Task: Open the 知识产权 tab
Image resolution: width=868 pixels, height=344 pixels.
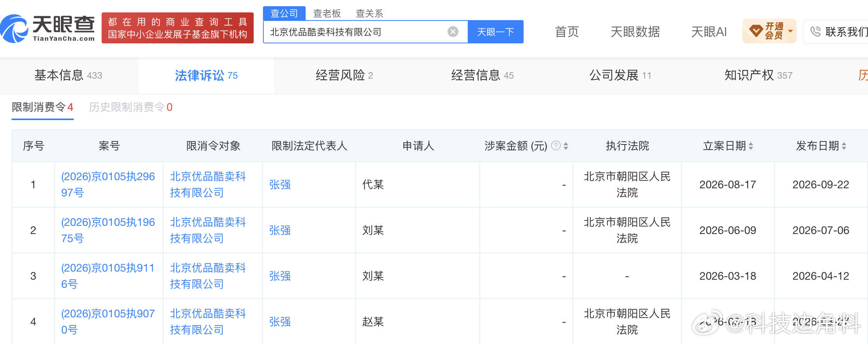Action: 759,75
